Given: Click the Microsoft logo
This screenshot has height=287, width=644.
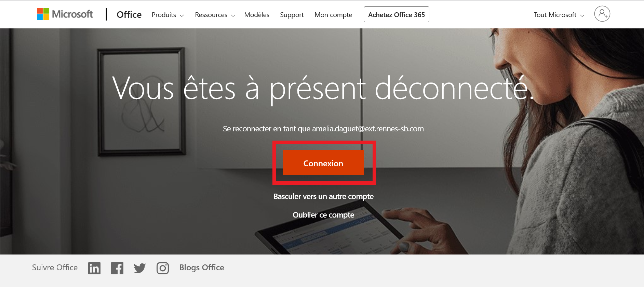Looking at the screenshot, I should pos(65,14).
